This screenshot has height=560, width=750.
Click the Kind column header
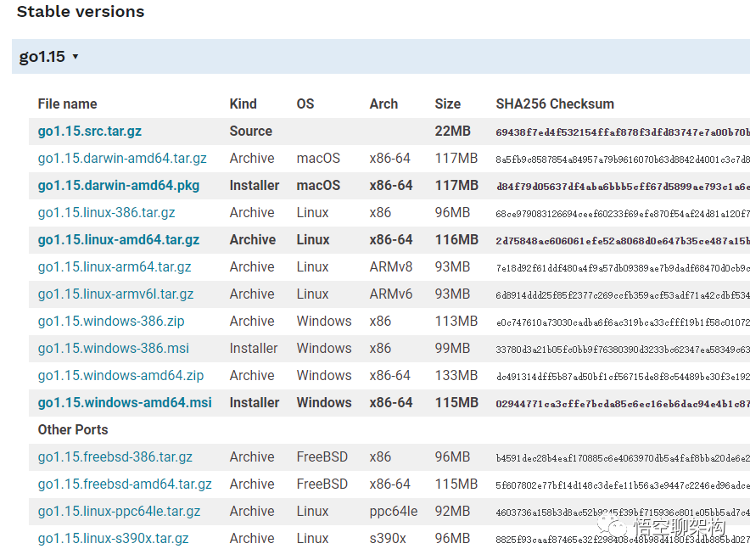(x=243, y=104)
